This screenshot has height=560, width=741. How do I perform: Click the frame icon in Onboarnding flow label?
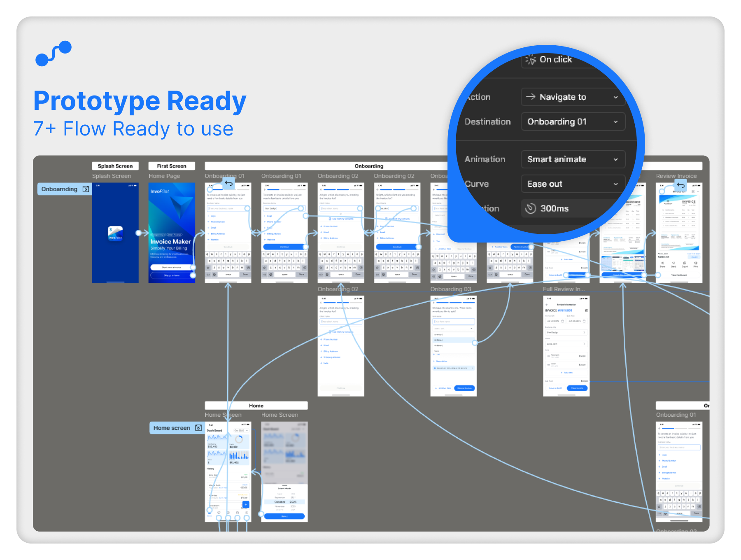click(x=86, y=189)
